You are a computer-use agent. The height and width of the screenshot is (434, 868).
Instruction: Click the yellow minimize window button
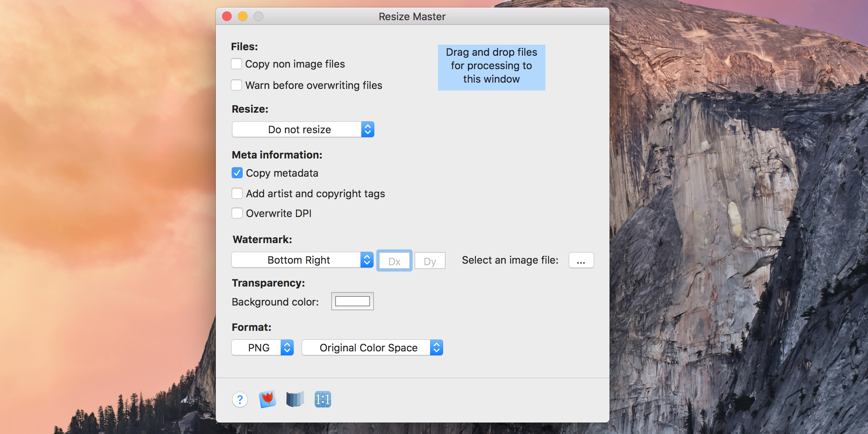(x=243, y=16)
